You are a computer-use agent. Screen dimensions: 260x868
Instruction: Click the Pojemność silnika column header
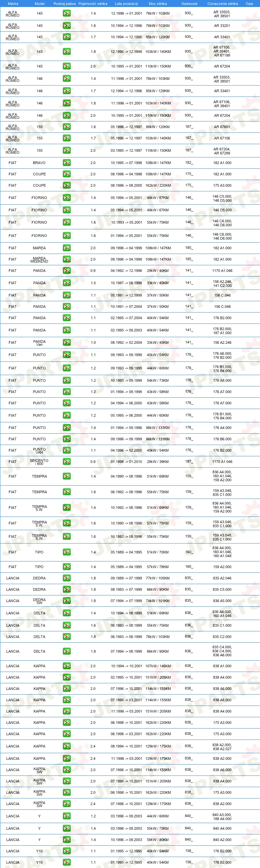coord(93,4)
